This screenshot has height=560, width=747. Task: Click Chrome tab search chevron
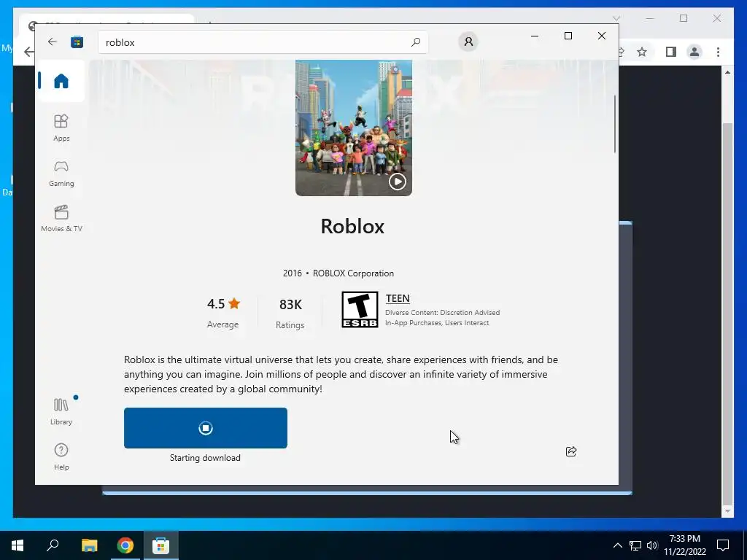coord(616,18)
